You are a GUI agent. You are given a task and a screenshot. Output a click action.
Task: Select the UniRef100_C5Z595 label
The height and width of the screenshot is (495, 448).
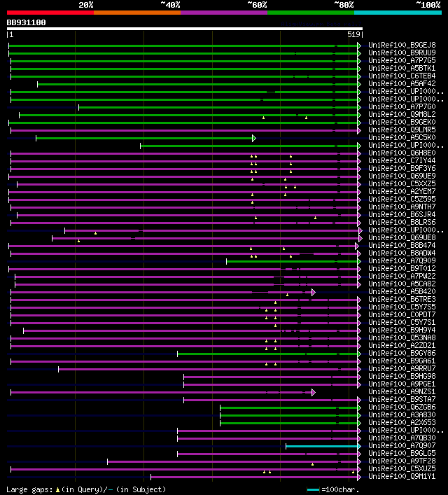coord(402,200)
